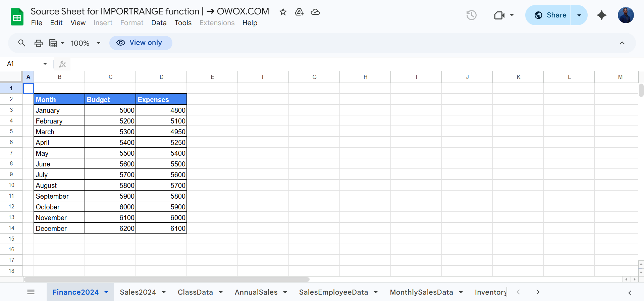Click the horizontal scrollbar
Screen dimensions: 644x301
pos(167,279)
